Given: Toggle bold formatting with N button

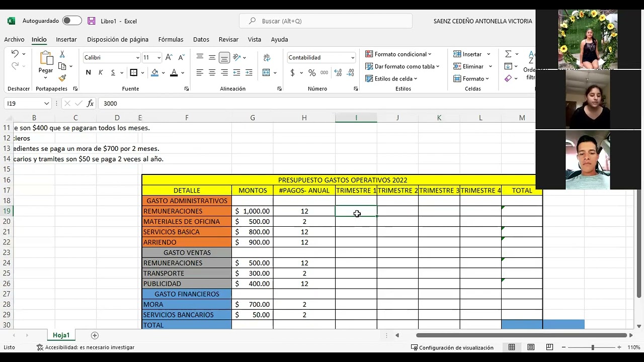Looking at the screenshot, I should click(89, 73).
